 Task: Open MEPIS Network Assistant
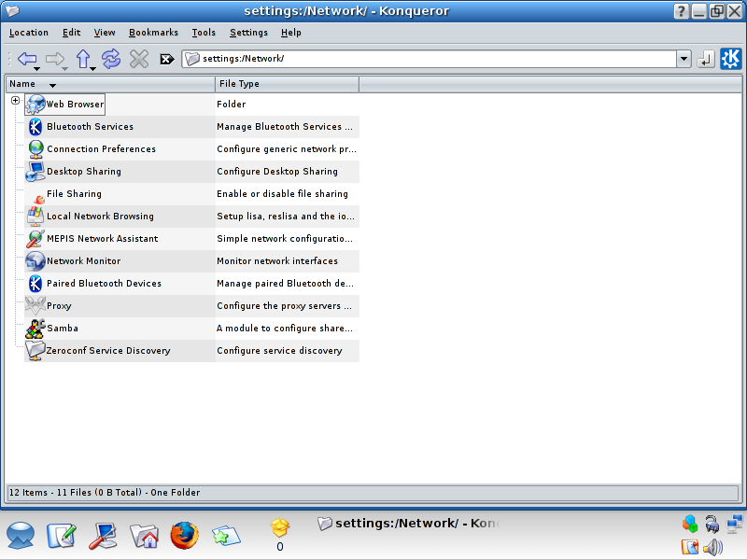[x=102, y=239]
